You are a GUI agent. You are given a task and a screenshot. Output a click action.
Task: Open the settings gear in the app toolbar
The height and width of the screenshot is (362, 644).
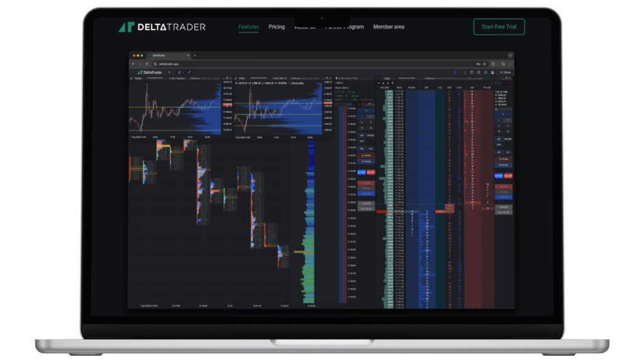point(479,72)
